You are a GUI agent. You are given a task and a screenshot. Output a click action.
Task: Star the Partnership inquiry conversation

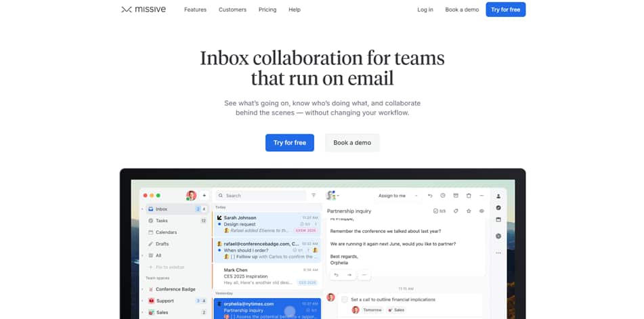point(469,211)
